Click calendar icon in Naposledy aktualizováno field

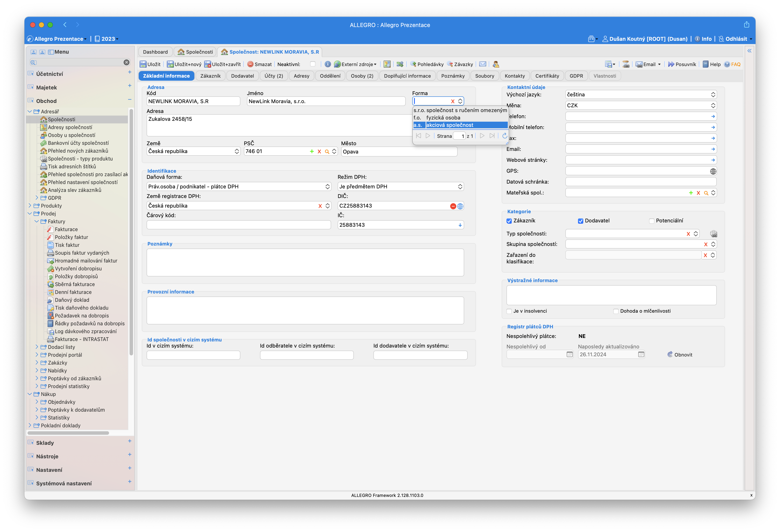641,354
